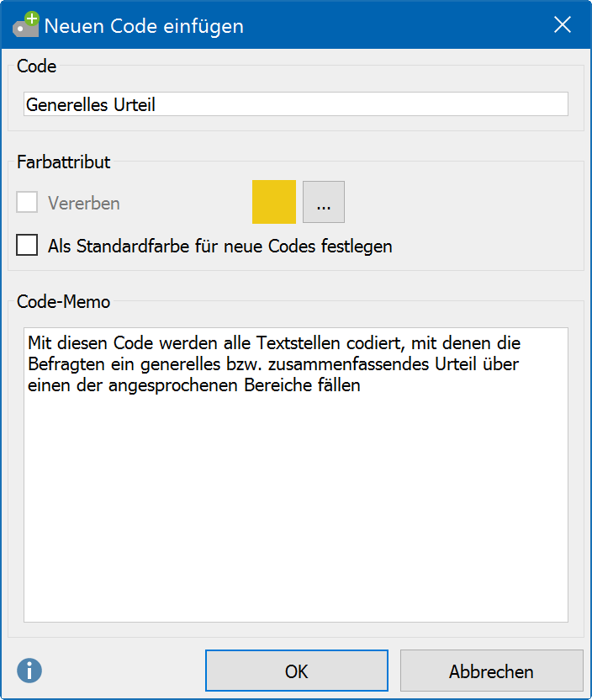Close the Neuen Code einfügen dialog

(x=562, y=24)
